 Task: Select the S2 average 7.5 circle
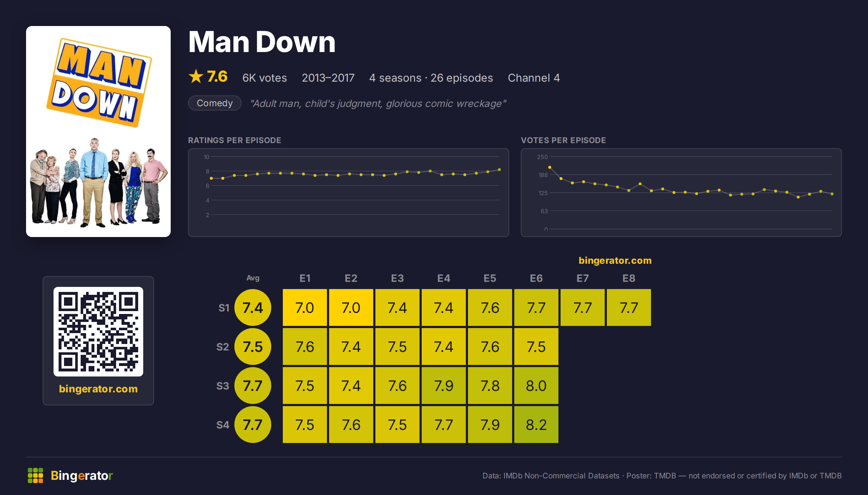(253, 346)
